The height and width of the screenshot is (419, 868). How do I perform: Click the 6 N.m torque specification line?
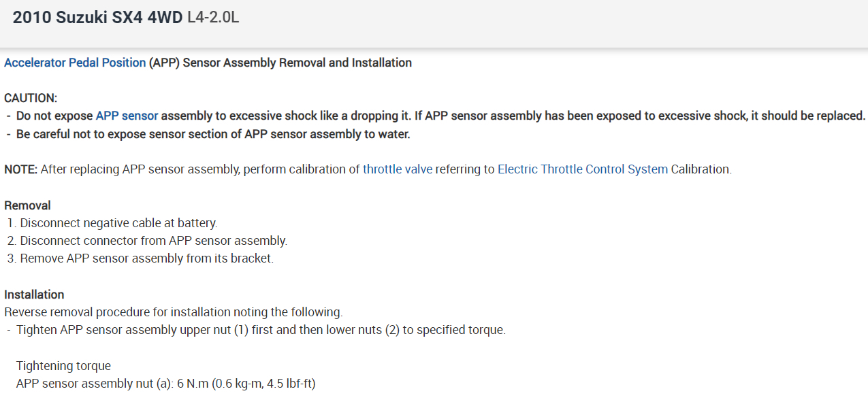coord(165,384)
